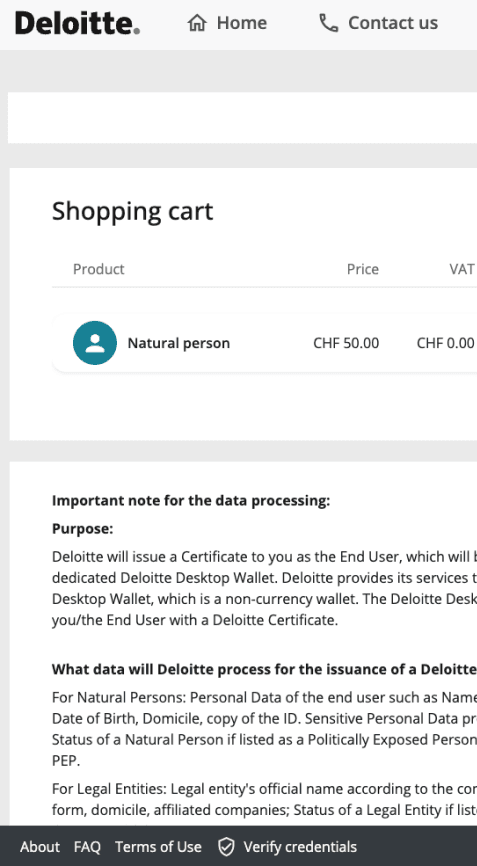
Task: Click the house icon beside Home
Action: point(197,23)
